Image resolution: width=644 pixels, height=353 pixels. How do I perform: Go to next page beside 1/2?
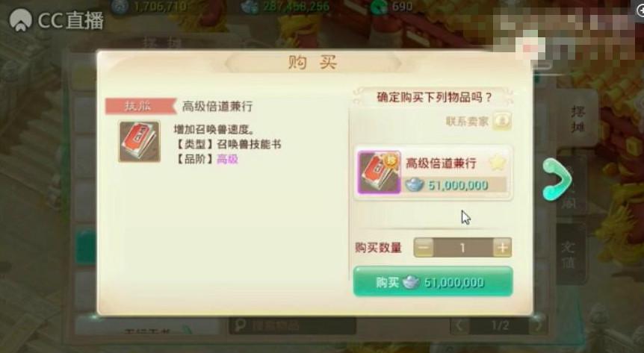coord(536,325)
